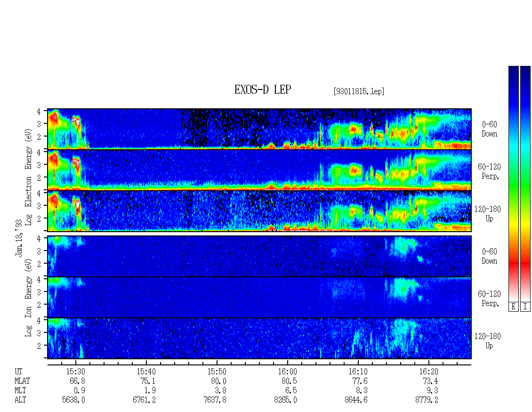This screenshot has height=412, width=532.
Task: Click the MLT value 0.9
Action: pyautogui.click(x=80, y=391)
